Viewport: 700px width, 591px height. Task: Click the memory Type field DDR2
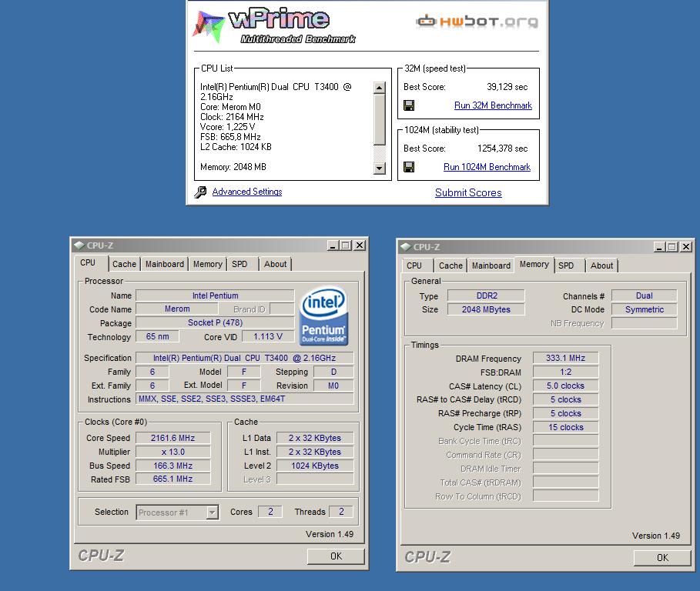click(x=486, y=295)
